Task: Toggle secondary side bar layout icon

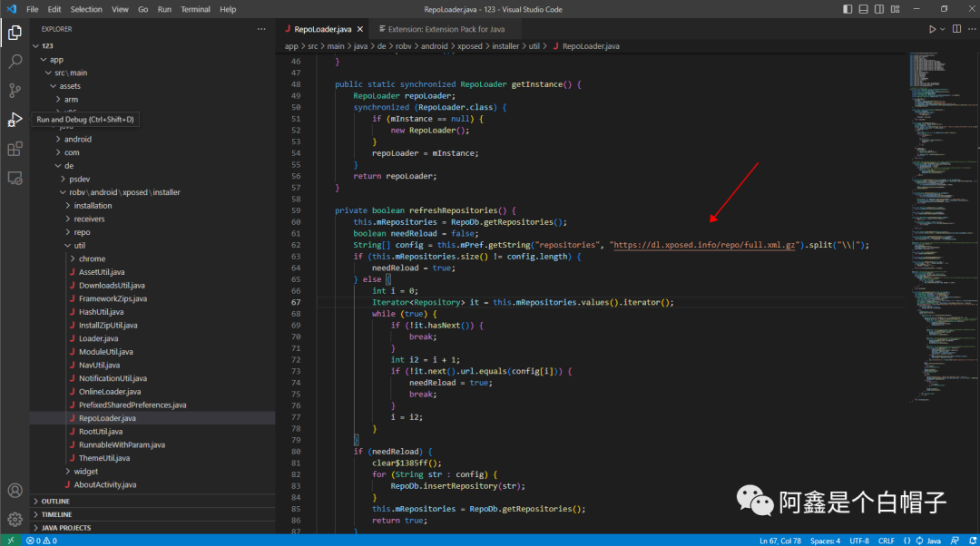Action: pos(879,9)
